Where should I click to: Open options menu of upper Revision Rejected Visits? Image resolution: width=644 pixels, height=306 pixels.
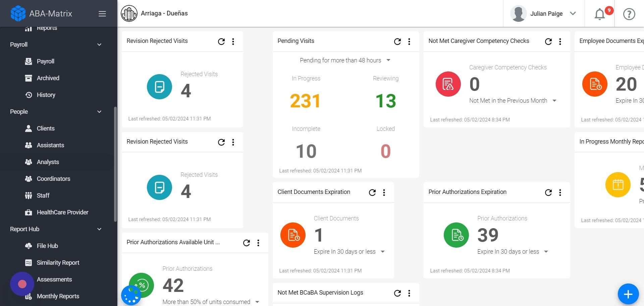[233, 41]
